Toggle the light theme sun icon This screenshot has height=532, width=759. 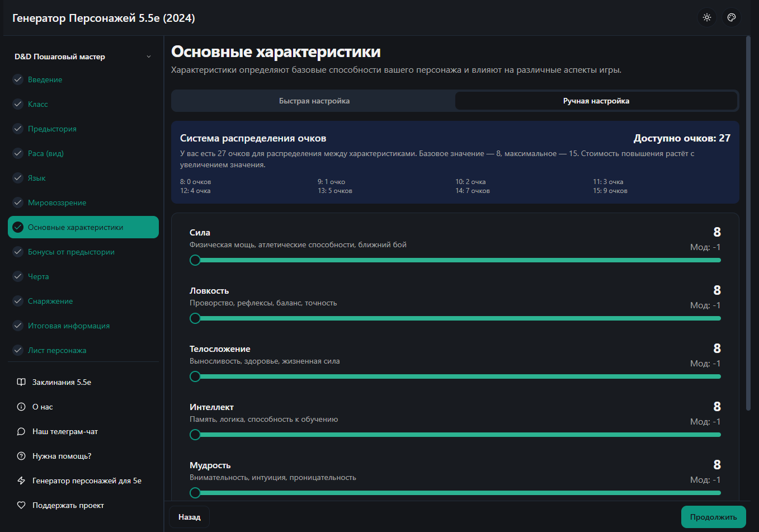[707, 17]
